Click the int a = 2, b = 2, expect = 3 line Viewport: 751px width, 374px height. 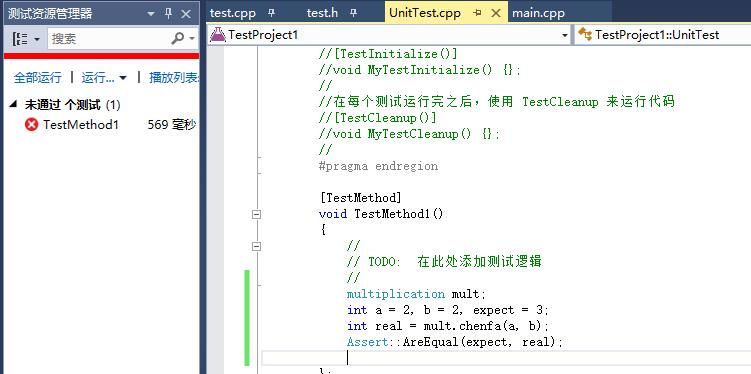click(x=448, y=310)
